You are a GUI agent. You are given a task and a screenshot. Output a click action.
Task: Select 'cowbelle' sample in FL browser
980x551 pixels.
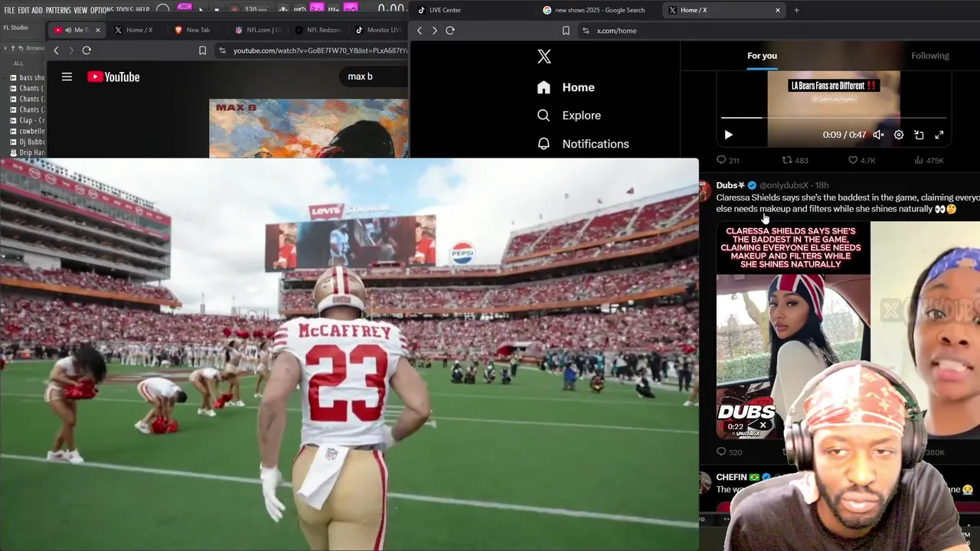pos(26,131)
